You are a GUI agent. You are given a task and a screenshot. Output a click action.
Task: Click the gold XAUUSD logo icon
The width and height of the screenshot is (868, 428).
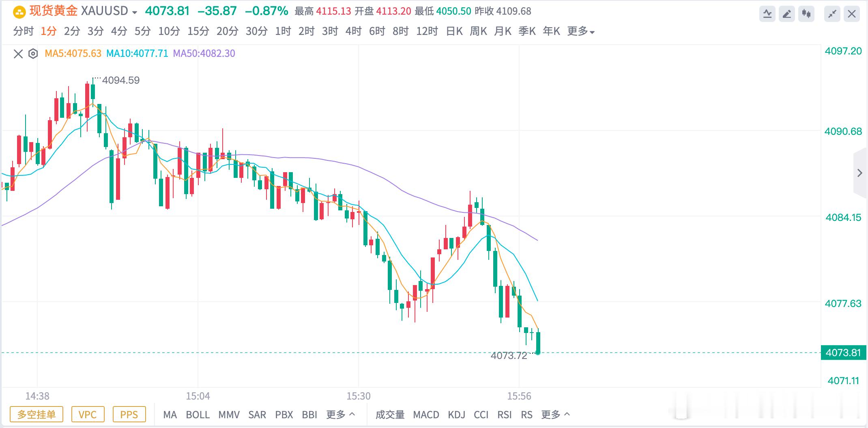pos(19,12)
